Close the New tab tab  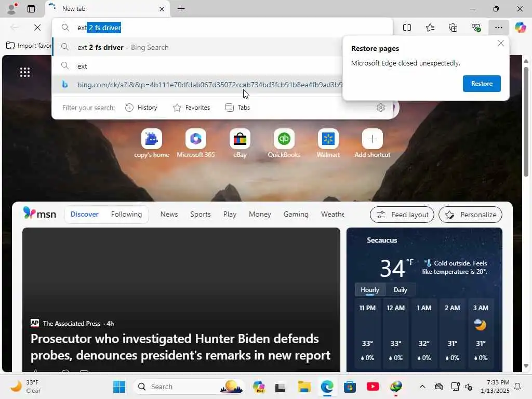tap(162, 9)
